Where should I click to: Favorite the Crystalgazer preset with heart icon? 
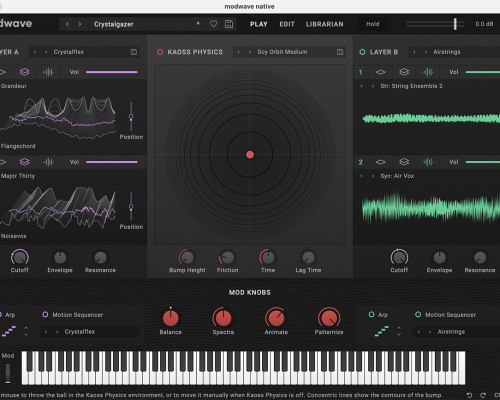(214, 24)
